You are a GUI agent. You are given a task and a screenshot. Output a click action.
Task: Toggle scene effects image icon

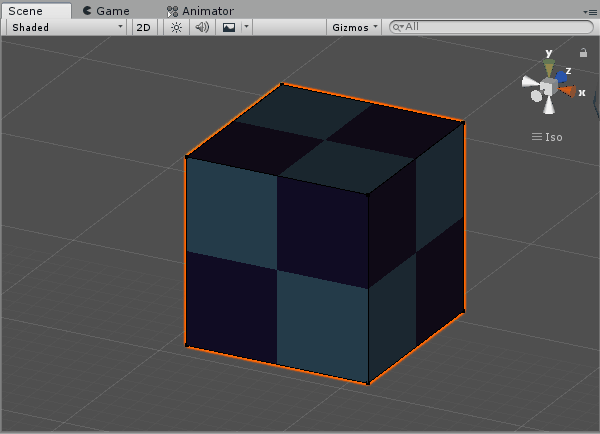(229, 28)
